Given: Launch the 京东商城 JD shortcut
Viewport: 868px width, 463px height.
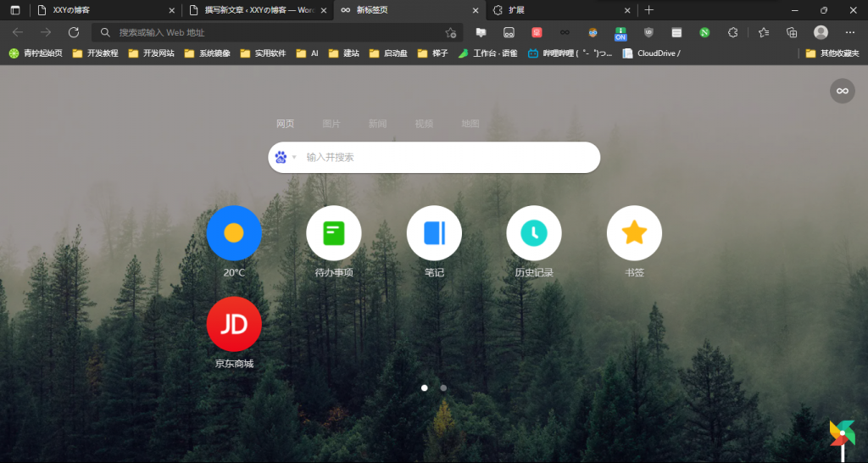Looking at the screenshot, I should click(x=234, y=324).
